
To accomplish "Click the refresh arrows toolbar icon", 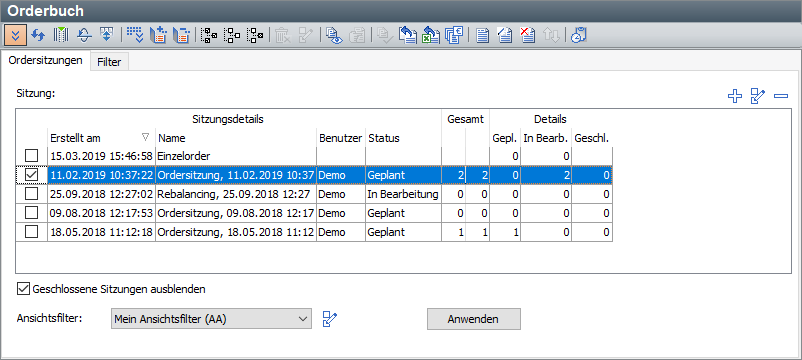I will (x=38, y=35).
